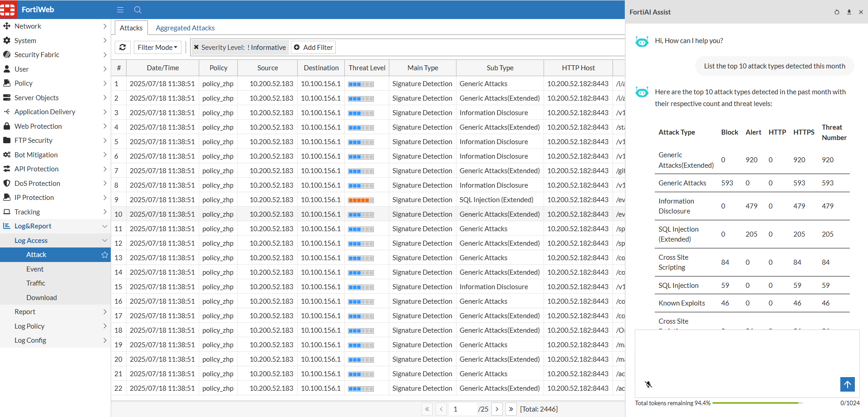Open the Traffic log menu item

pyautogui.click(x=36, y=283)
